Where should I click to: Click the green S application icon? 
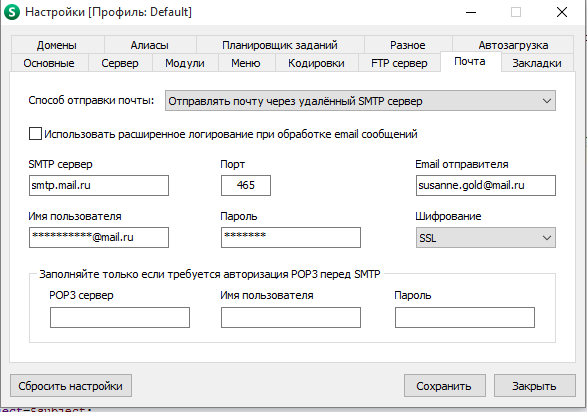[x=12, y=12]
